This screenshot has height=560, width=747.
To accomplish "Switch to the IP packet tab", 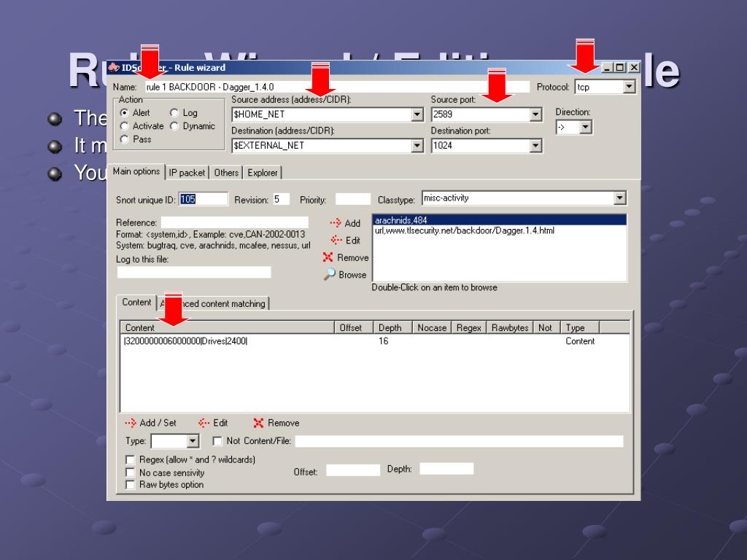I will 187,173.
